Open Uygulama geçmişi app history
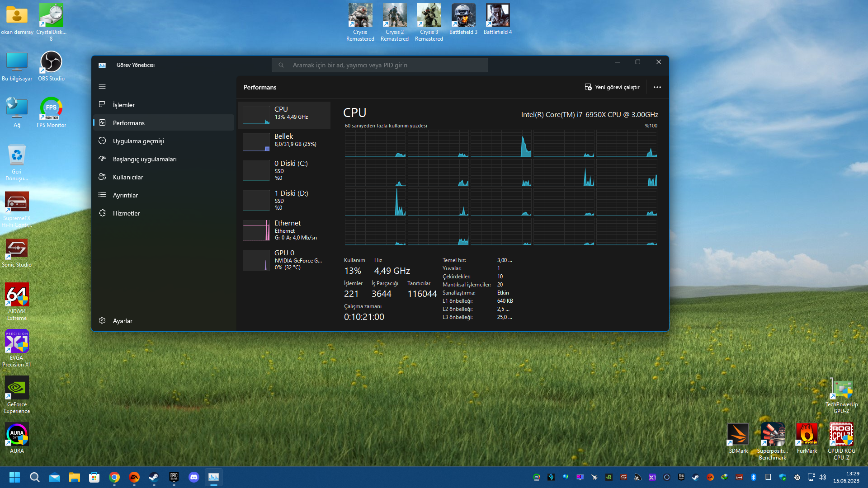Viewport: 868px width, 488px height. 138,141
